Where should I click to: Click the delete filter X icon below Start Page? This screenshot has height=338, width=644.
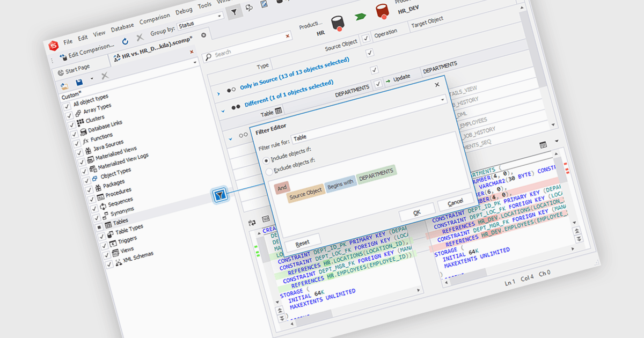(x=105, y=76)
